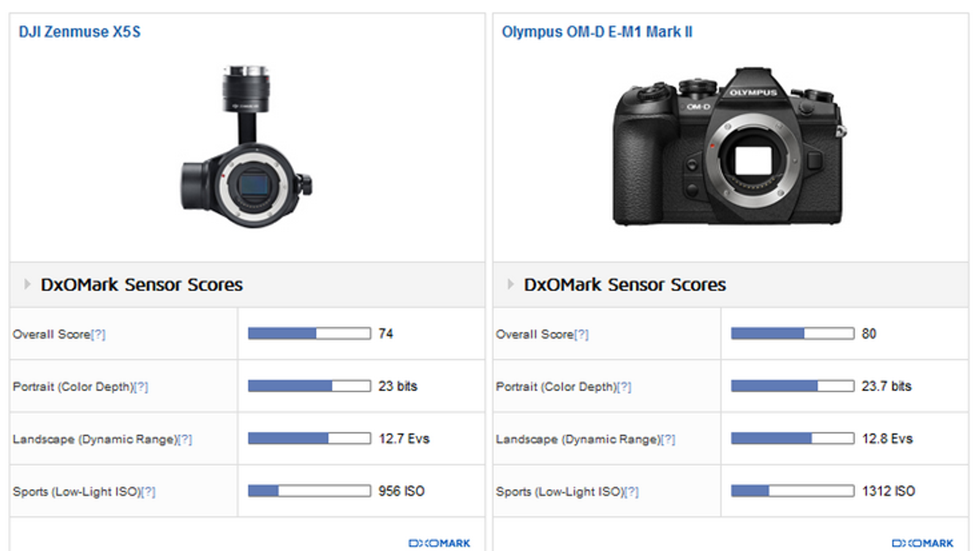
Task: Select the Olympus value 1312 ISO
Action: (889, 491)
